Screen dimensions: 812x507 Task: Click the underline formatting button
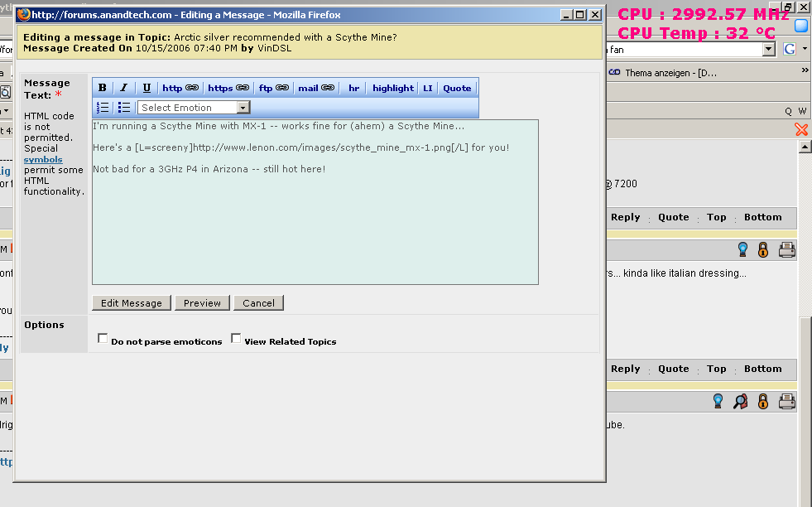(x=147, y=88)
